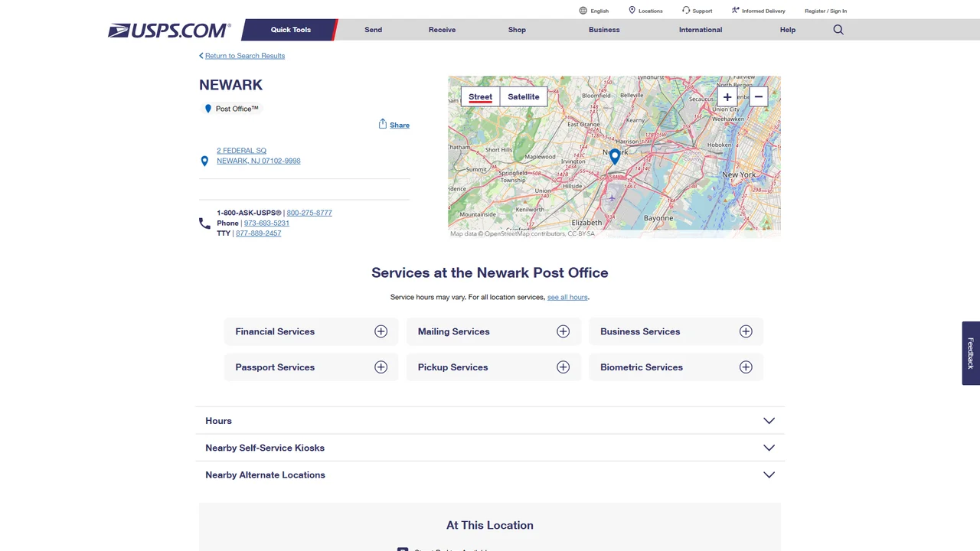Call the 973-693-5231 phone link
This screenshot has width=980, height=551.
266,223
